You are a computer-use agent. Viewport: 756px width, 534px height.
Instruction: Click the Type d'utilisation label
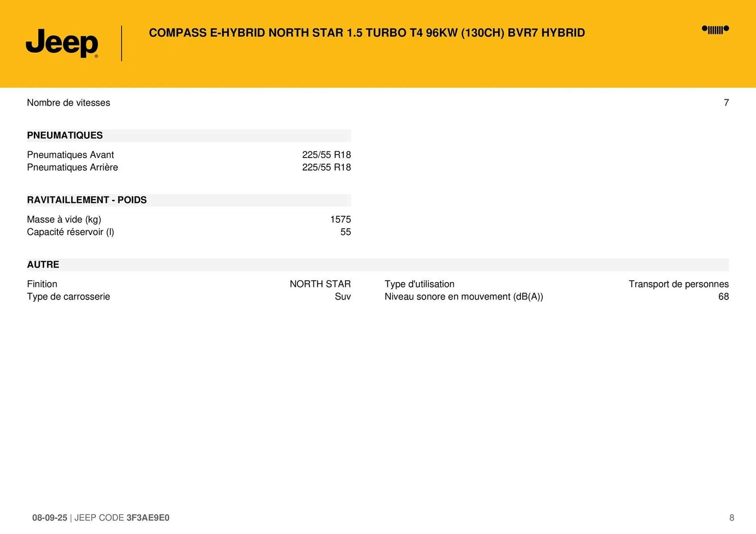click(x=419, y=284)
